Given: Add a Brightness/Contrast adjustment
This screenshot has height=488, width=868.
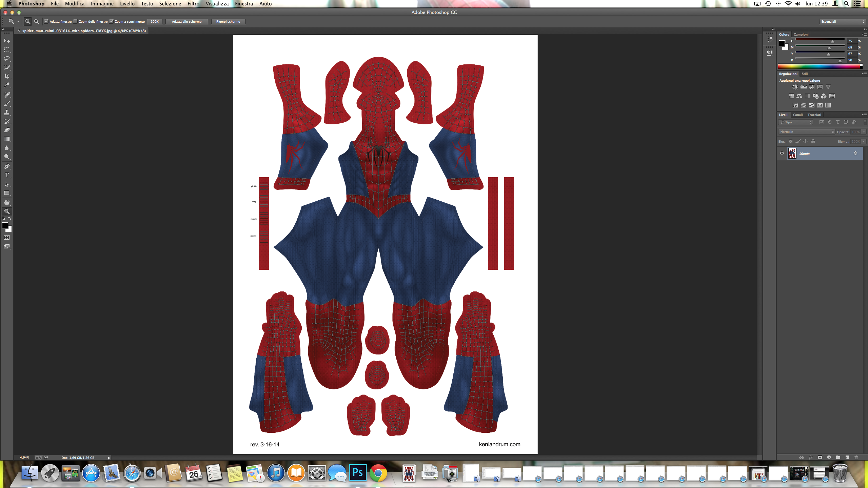Looking at the screenshot, I should (x=795, y=87).
